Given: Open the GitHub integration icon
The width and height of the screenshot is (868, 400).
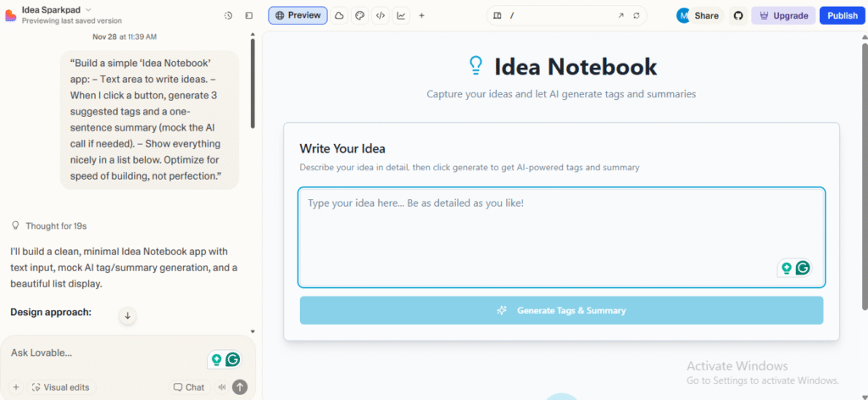Looking at the screenshot, I should (x=737, y=15).
